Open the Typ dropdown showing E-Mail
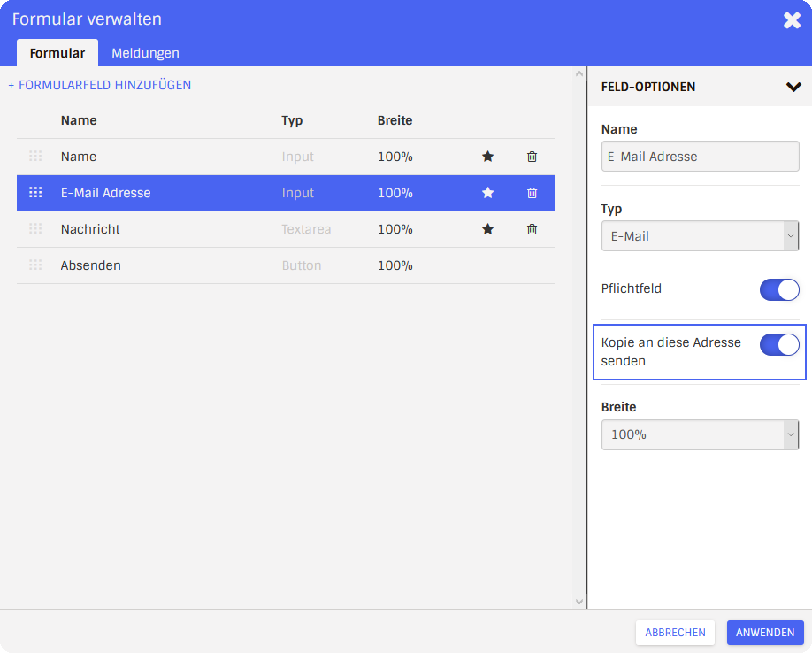 point(700,236)
